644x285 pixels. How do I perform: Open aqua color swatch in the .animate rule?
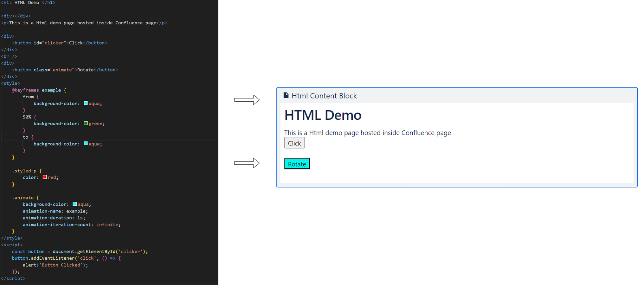click(x=75, y=204)
